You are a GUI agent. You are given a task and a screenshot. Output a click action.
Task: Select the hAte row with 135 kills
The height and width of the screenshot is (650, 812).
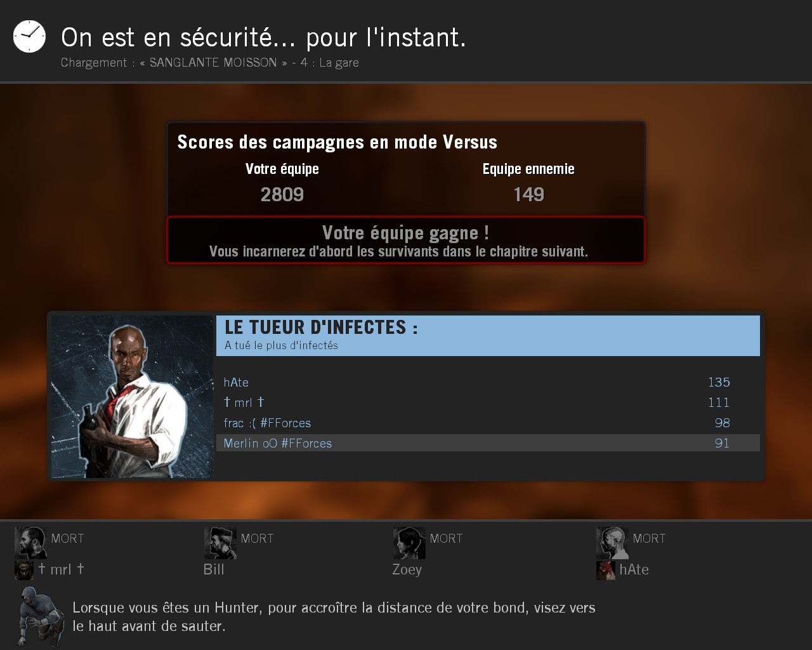click(488, 382)
